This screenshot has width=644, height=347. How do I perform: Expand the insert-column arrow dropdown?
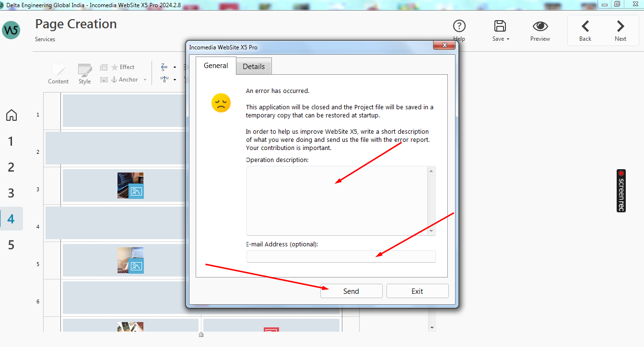(175, 67)
